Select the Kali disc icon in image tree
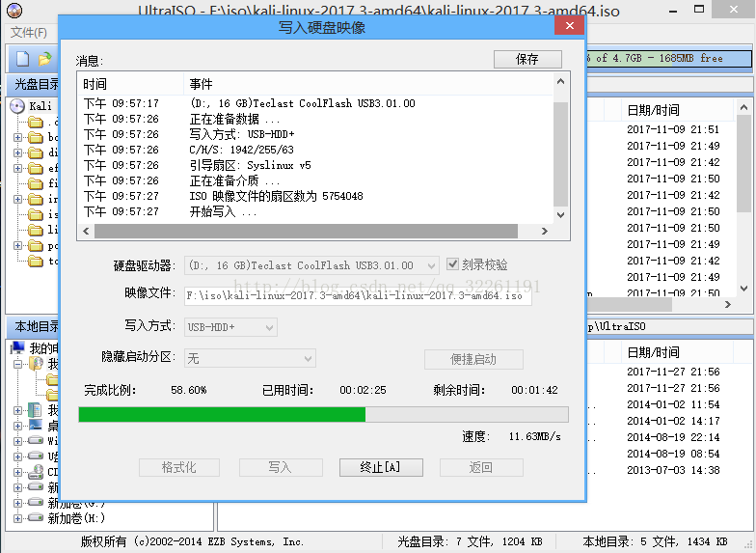This screenshot has width=756, height=553. coord(17,106)
